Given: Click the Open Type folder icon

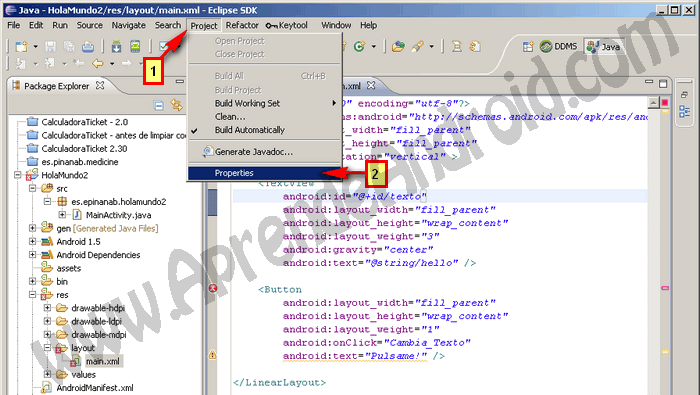Looking at the screenshot, I should pos(398,46).
